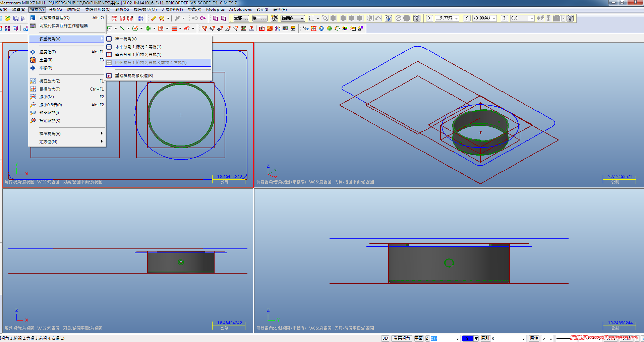
Task: Choose 水平分割 1,俯視 2,等視(1)
Action: point(158,47)
